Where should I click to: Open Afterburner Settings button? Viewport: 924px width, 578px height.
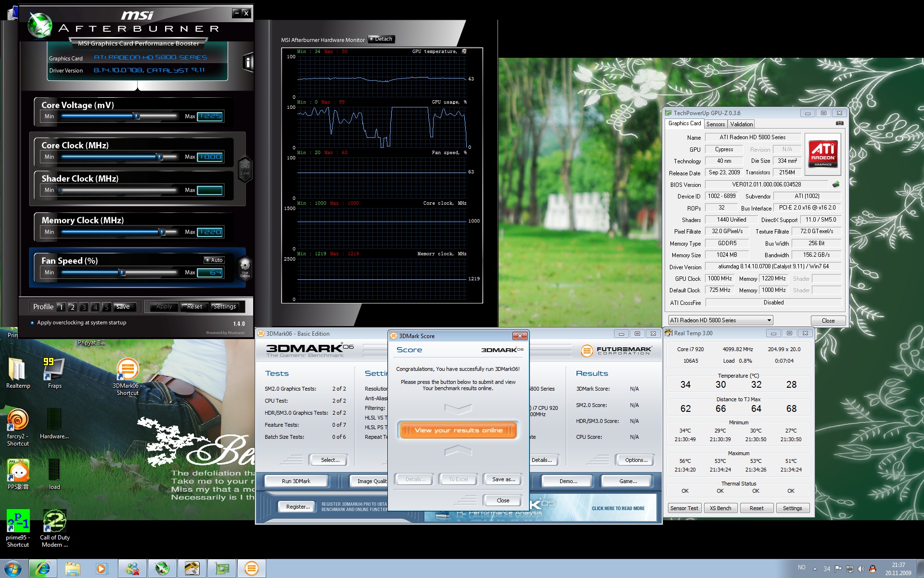[x=225, y=307]
